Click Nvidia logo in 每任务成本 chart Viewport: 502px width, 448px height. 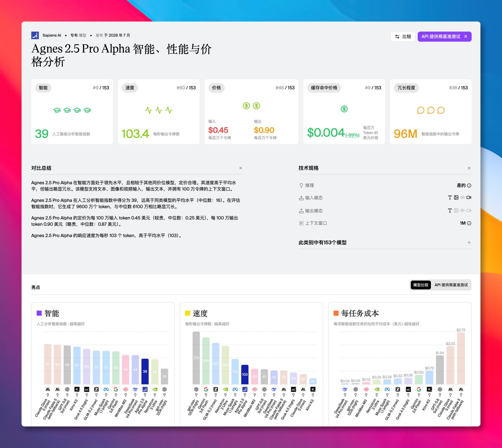pyautogui.click(x=376, y=389)
